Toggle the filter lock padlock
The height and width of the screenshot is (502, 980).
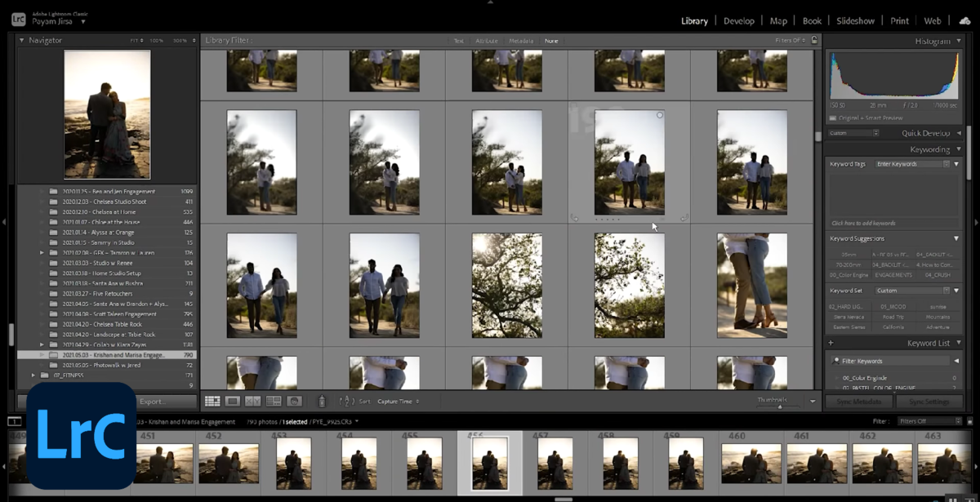pos(813,40)
